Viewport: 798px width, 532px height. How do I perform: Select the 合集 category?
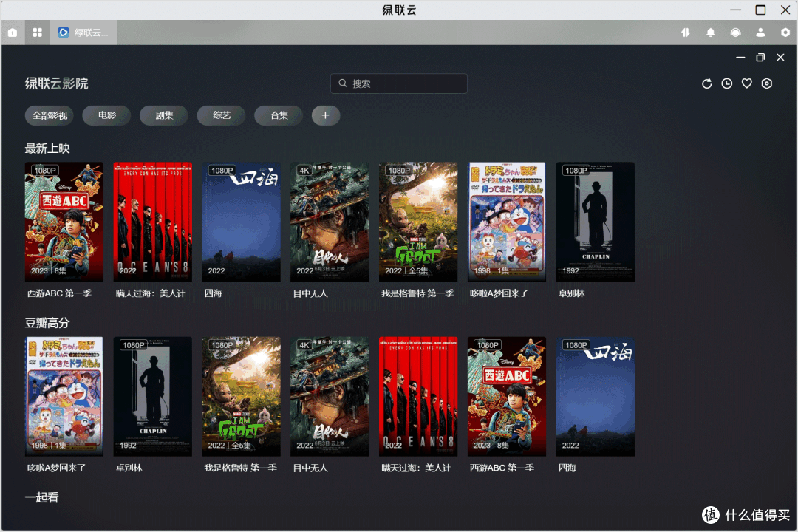[x=279, y=115]
